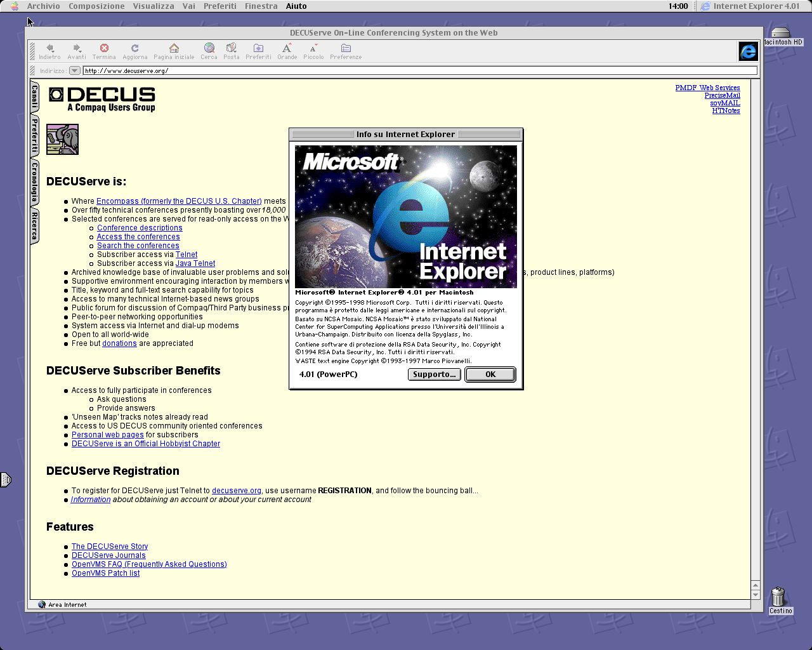Increase text size with Grande icon
The width and height of the screenshot is (812, 650).
(287, 51)
